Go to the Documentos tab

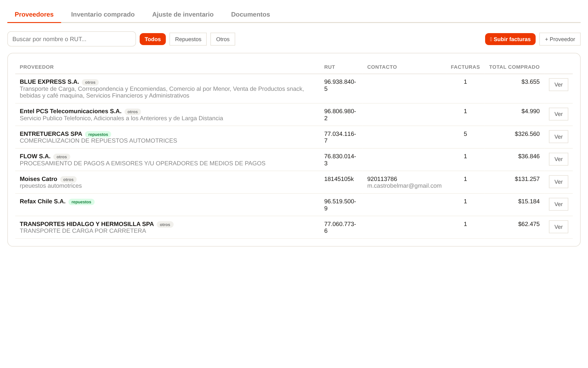pos(251,14)
